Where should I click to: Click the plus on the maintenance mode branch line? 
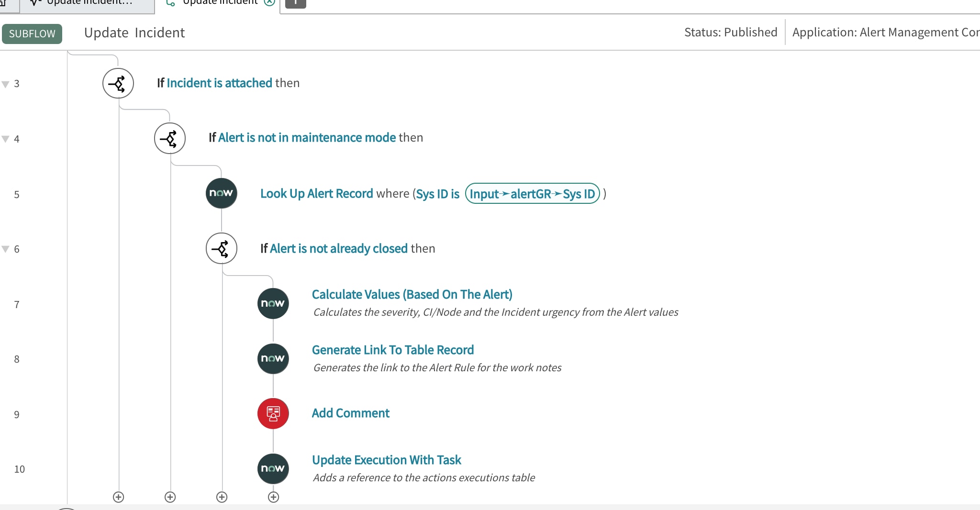[x=170, y=497]
